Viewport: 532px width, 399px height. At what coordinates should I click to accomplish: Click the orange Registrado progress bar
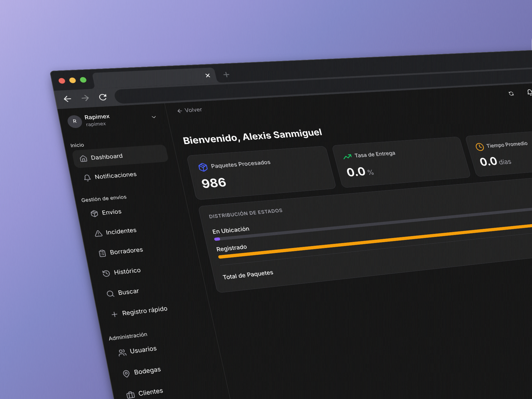click(375, 241)
